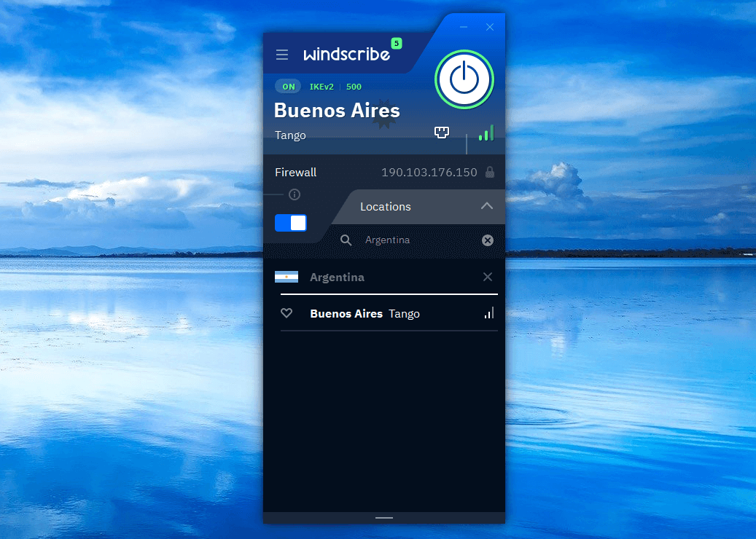Click the bottom resize handle bar
Viewport: 756px width, 539px height.
pyautogui.click(x=384, y=518)
